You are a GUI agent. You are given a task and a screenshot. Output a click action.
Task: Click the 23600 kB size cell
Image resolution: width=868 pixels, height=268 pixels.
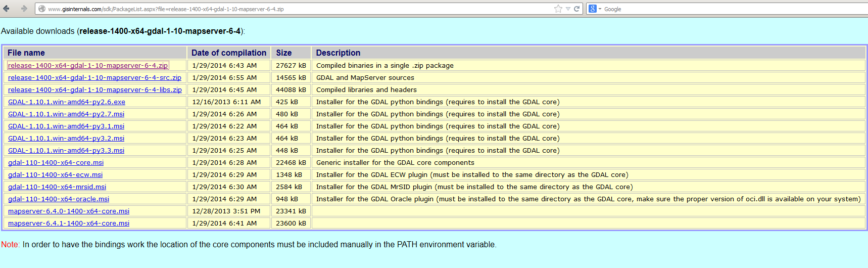[291, 223]
